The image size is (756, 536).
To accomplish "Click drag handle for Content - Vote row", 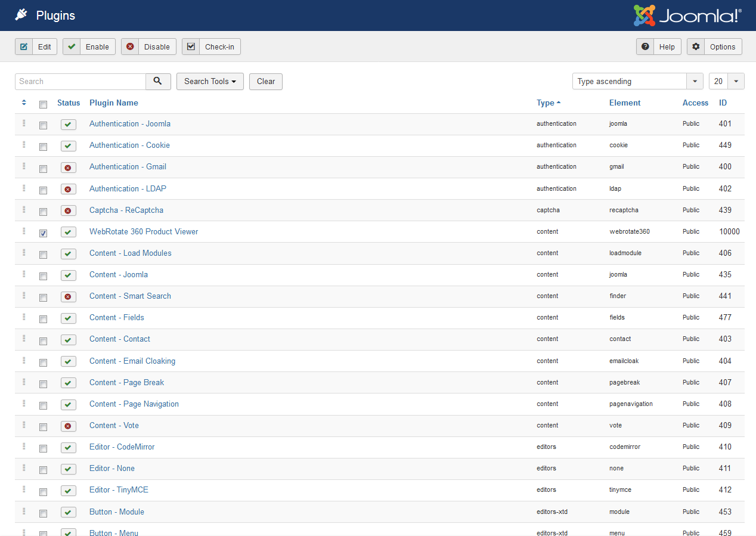I will pos(24,425).
